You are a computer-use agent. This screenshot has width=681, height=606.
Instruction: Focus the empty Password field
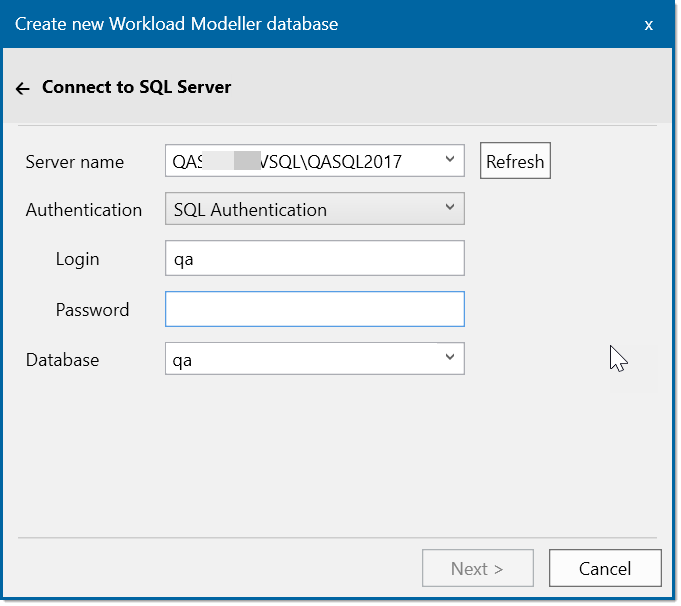click(x=314, y=309)
